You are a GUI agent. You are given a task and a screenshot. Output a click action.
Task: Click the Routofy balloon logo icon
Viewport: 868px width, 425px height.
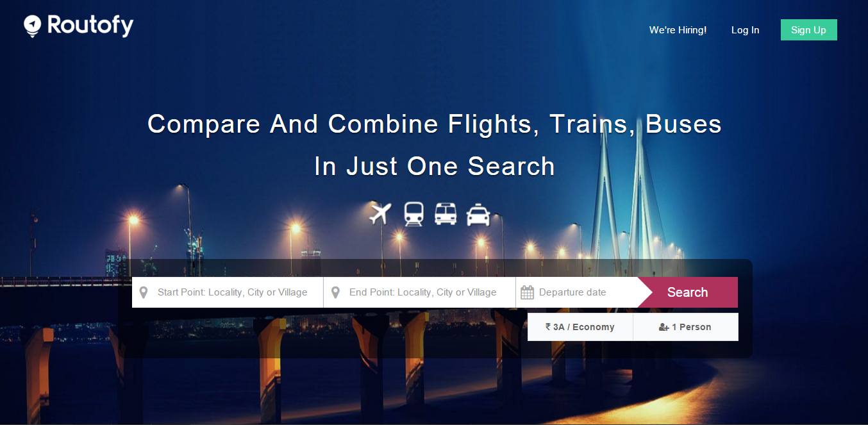33,26
